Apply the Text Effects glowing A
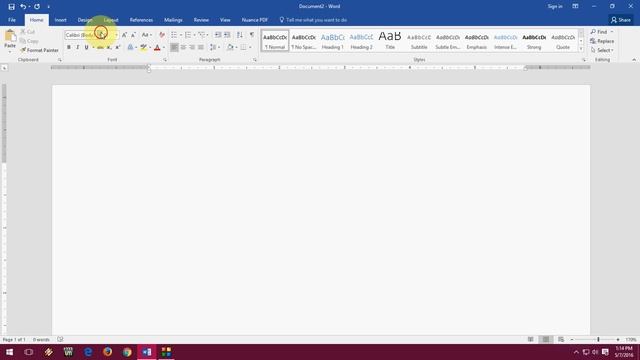Screen dimensions: 640x360 [130, 47]
